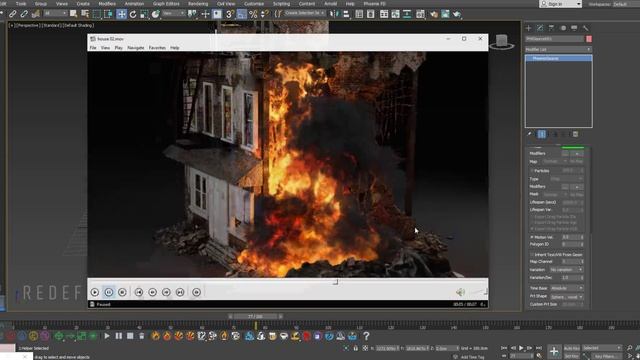This screenshot has width=640, height=360.
Task: Toggle the Particles checkbox
Action: [x=532, y=171]
